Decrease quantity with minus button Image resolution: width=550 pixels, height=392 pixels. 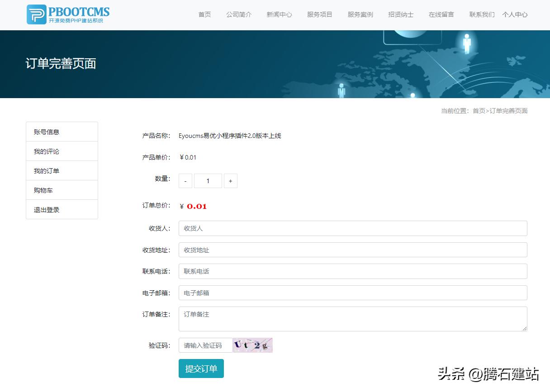coord(185,181)
